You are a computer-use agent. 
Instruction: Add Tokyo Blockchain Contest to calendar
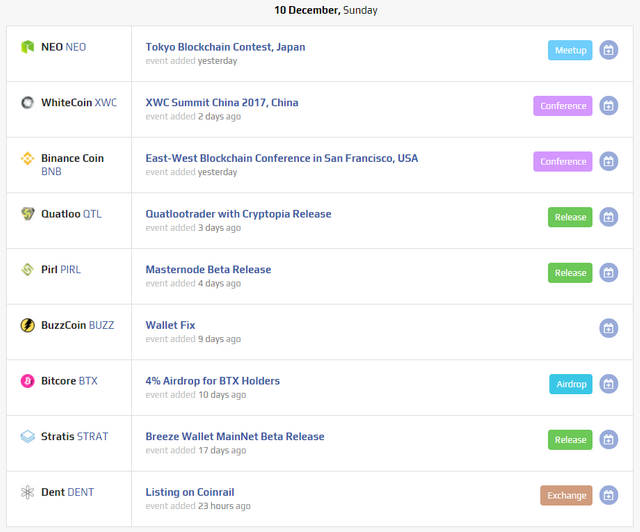tap(609, 50)
